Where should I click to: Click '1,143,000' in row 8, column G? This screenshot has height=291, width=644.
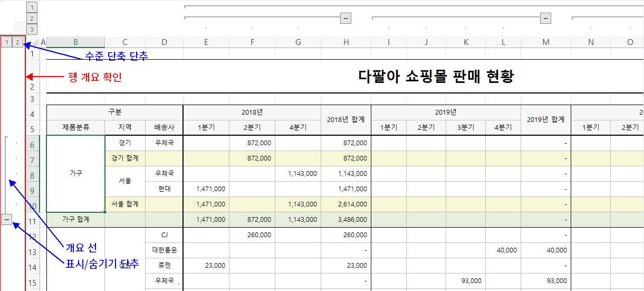[298, 173]
